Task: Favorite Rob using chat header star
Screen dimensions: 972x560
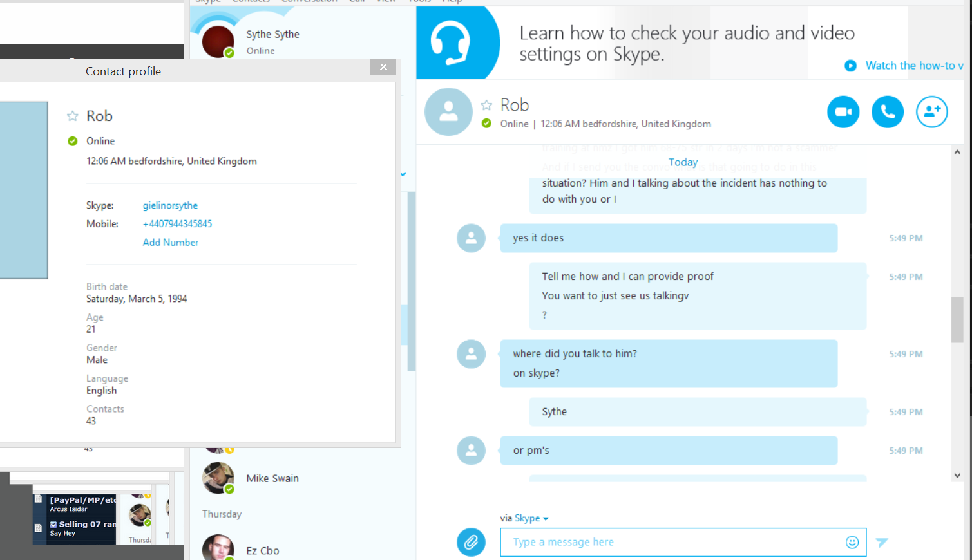Action: [486, 105]
